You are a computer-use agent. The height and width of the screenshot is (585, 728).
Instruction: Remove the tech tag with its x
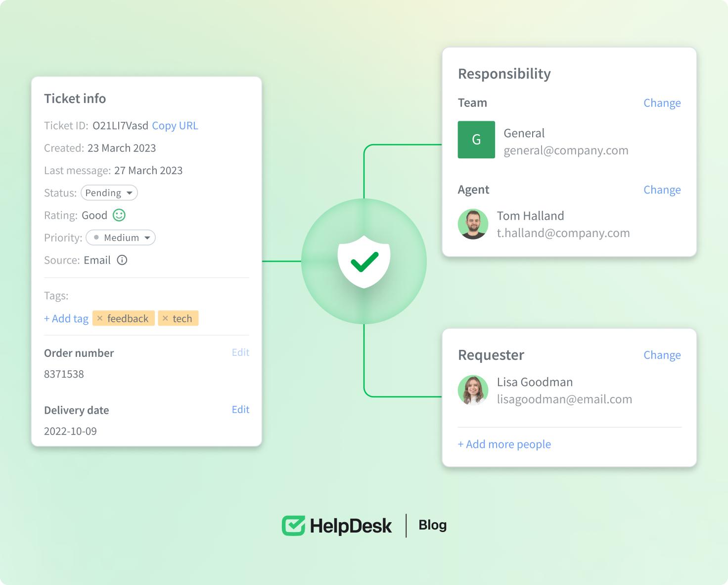(165, 319)
